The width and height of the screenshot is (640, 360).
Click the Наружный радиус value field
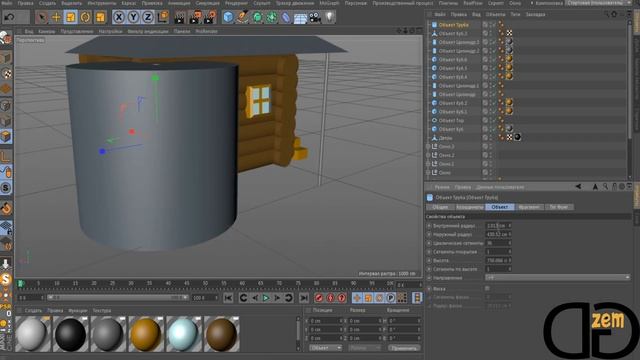498,234
